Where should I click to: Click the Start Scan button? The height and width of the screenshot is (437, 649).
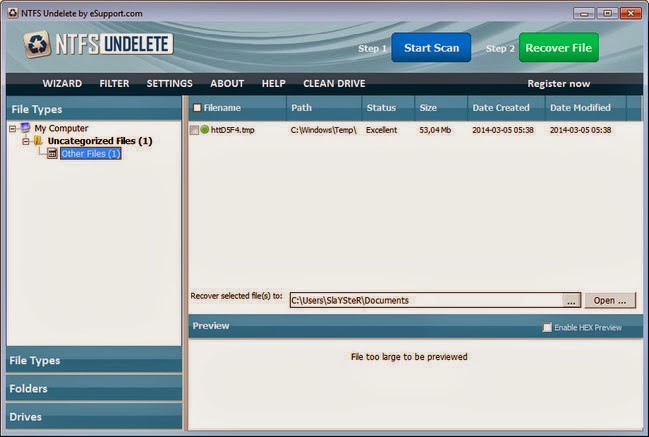click(x=431, y=48)
